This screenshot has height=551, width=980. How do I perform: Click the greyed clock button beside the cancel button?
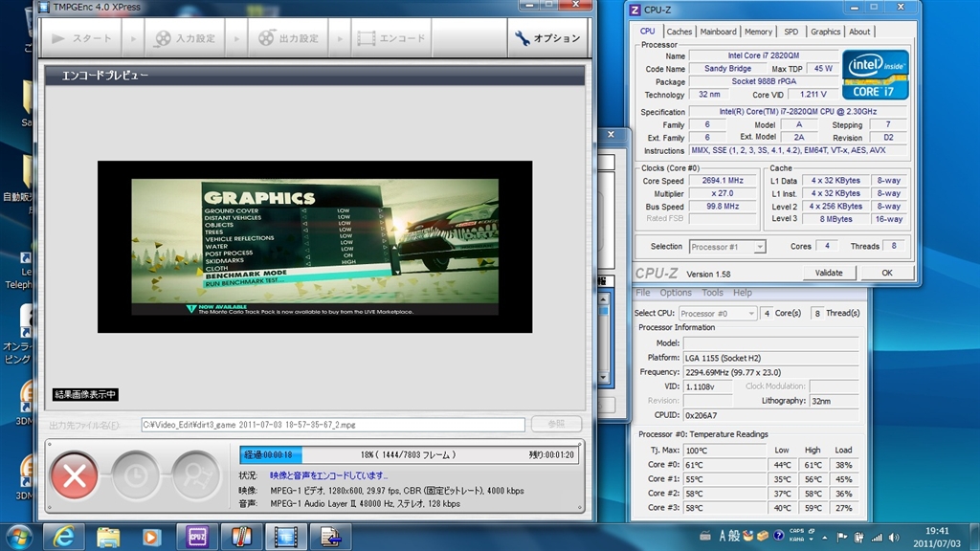click(135, 476)
